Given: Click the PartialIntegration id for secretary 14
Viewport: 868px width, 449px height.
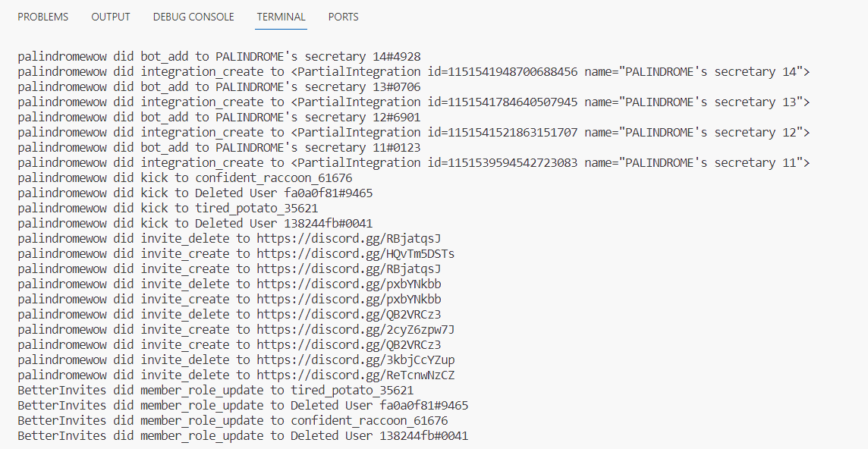Looking at the screenshot, I should [502, 71].
